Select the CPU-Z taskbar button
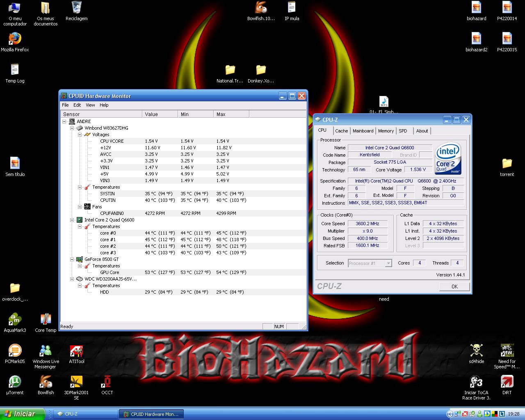525x420 pixels. pos(86,414)
